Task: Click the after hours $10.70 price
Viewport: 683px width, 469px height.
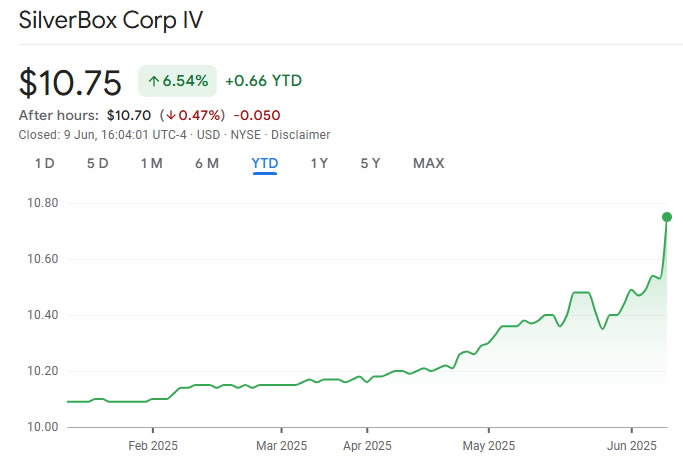Action: point(128,115)
